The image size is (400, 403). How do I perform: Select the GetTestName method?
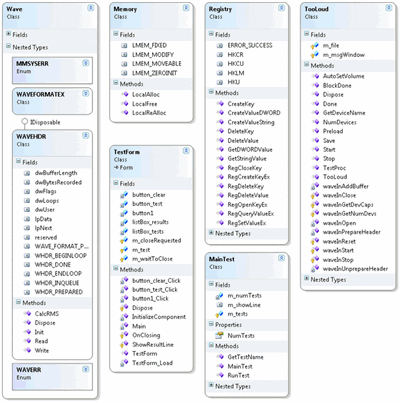[x=247, y=357]
